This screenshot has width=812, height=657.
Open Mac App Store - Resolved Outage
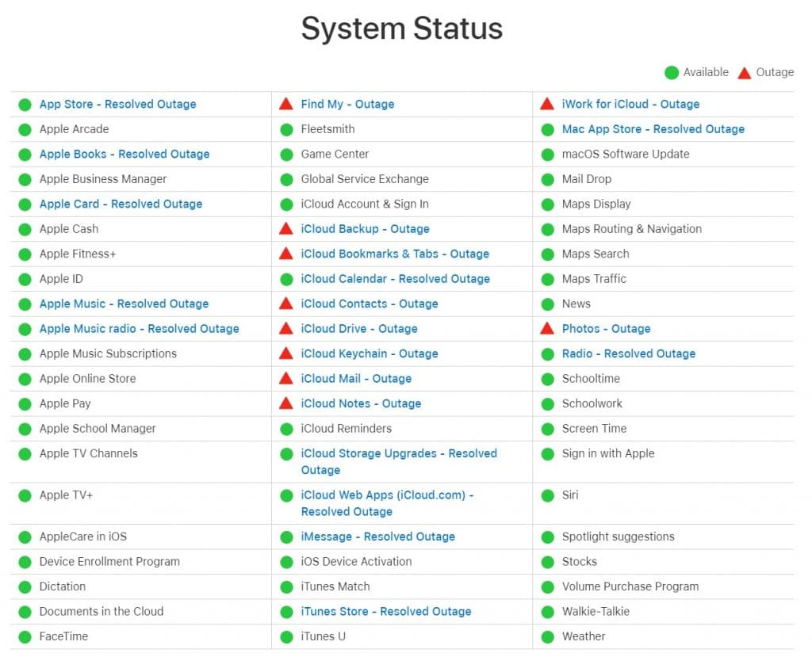[x=653, y=129]
